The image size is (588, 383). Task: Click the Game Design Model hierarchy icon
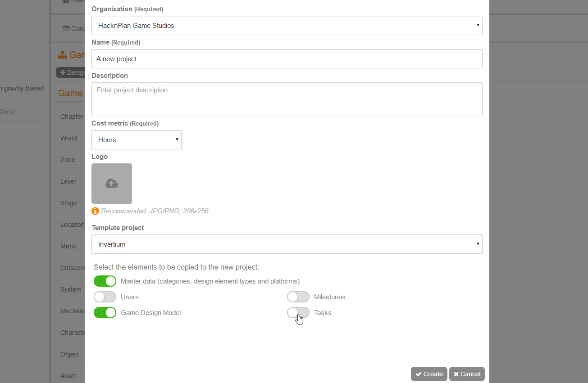click(x=63, y=55)
